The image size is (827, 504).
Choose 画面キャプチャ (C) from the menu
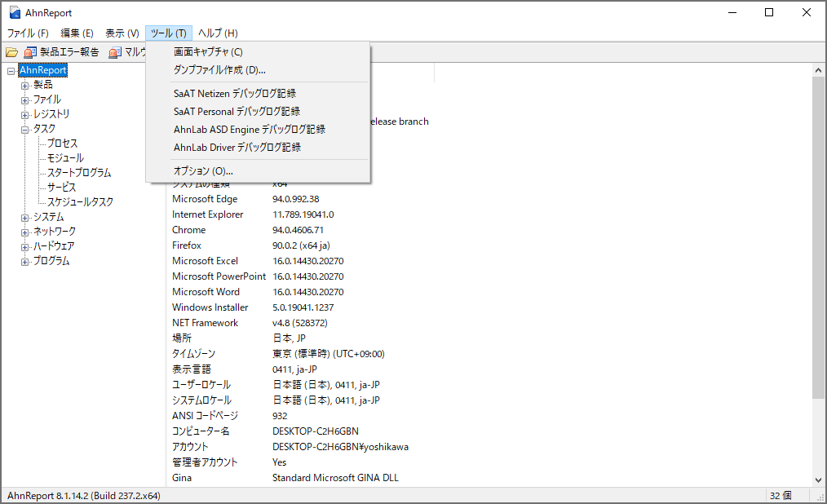[x=258, y=51]
